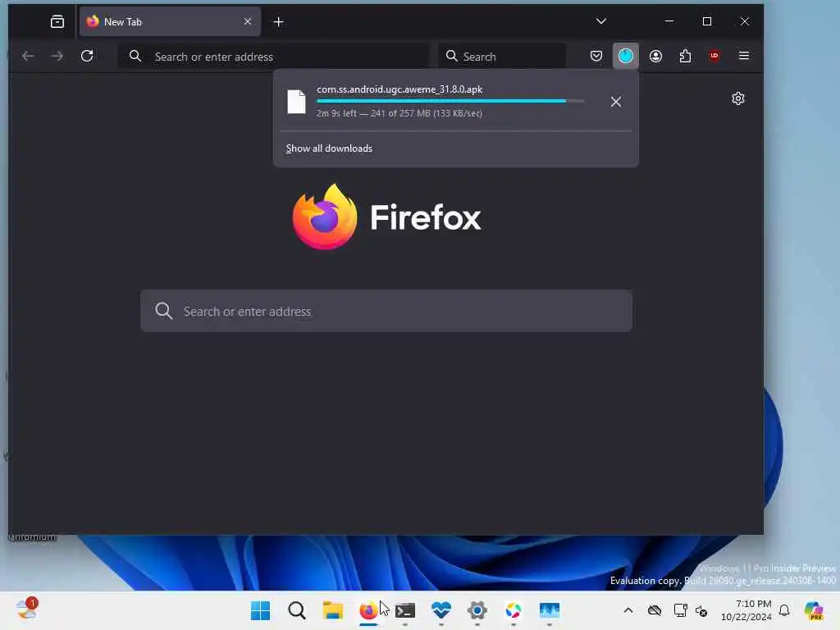
Task: Open the weather widget on taskbar
Action: click(25, 609)
